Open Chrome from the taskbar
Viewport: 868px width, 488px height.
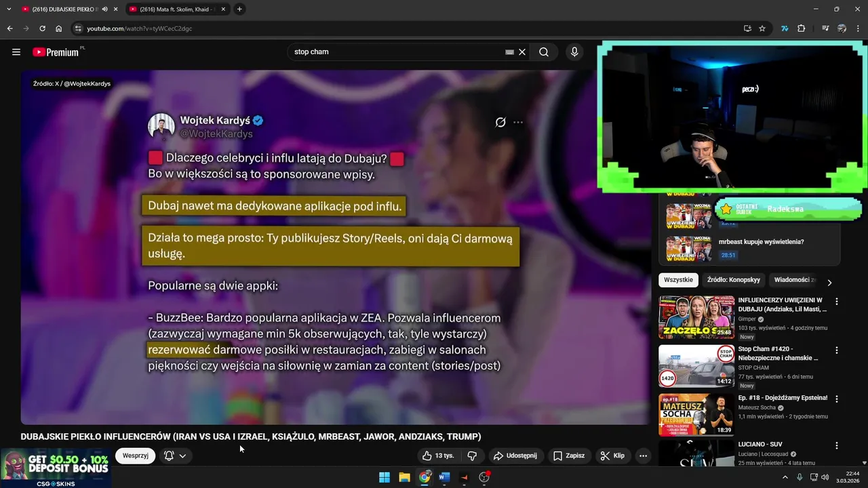point(425,477)
